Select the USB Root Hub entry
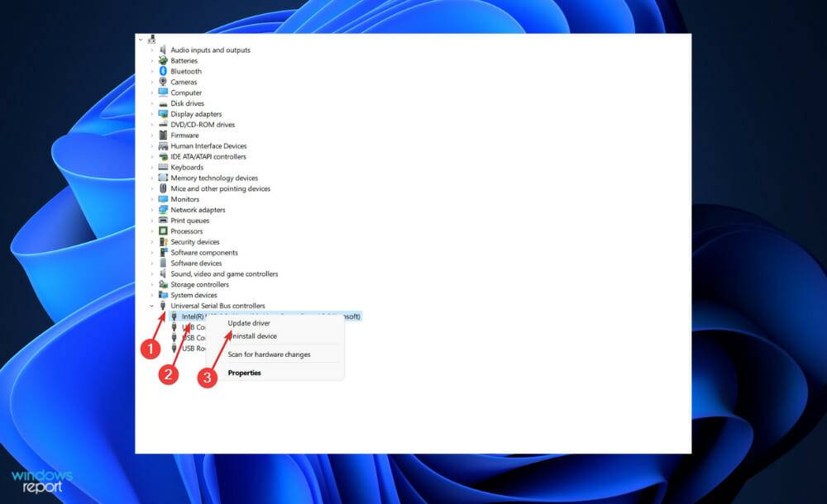Viewport: 827px width, 504px height. pyautogui.click(x=193, y=349)
